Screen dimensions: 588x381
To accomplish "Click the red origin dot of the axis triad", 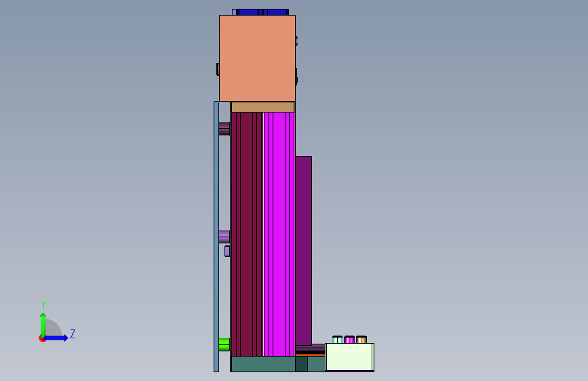I will pos(41,339).
